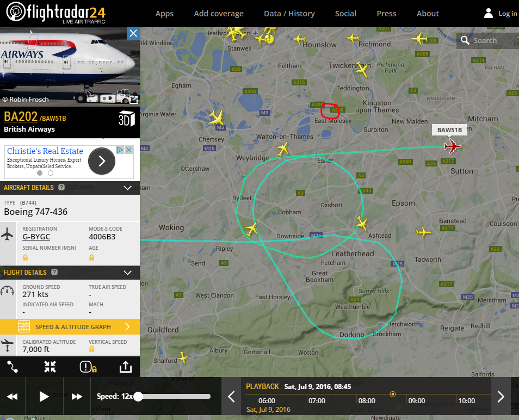The image size is (519, 420).
Task: Click the locked alert icon
Action: pyautogui.click(x=88, y=367)
